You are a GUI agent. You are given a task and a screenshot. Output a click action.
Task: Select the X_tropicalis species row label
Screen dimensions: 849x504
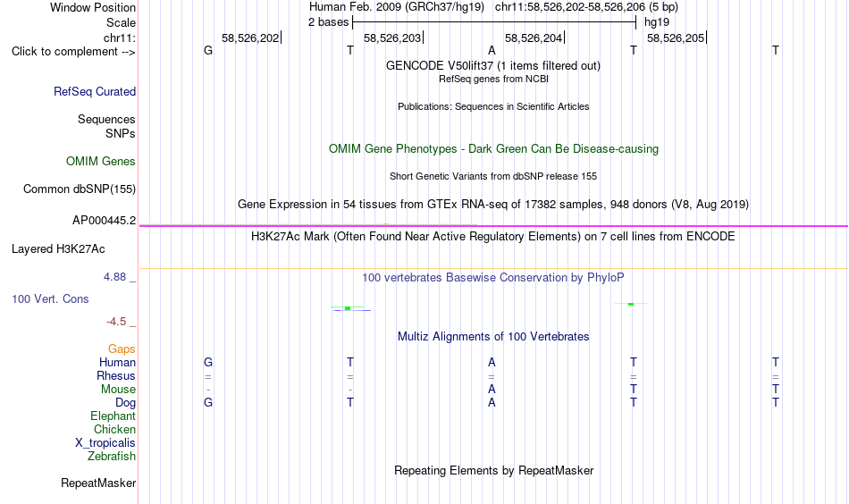tap(105, 443)
